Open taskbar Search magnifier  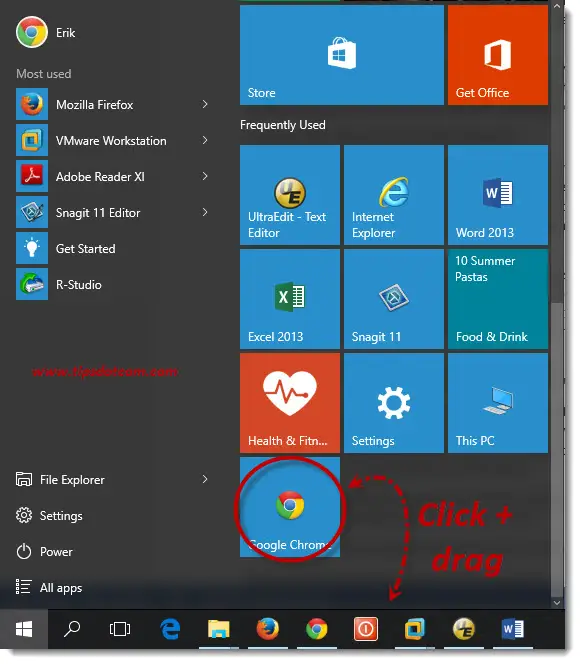72,629
